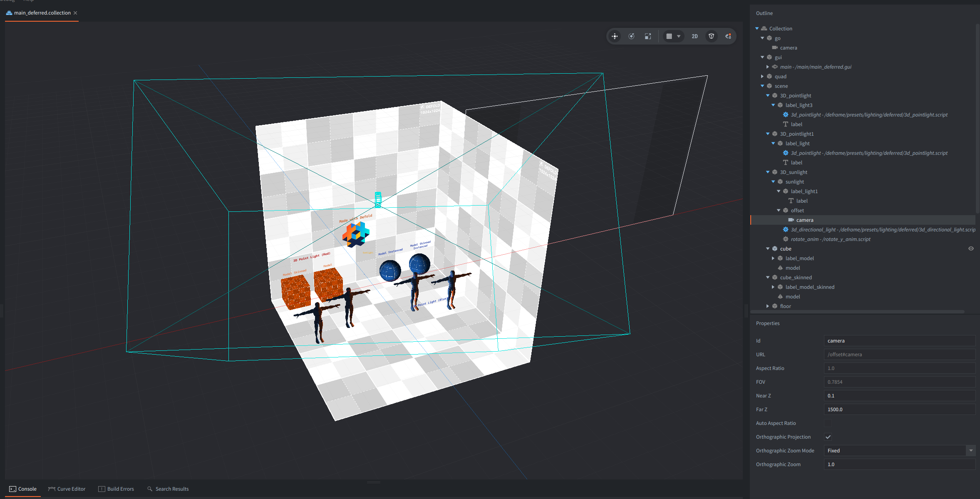
Task: Open visibility filters icon with orange dot
Action: click(728, 36)
